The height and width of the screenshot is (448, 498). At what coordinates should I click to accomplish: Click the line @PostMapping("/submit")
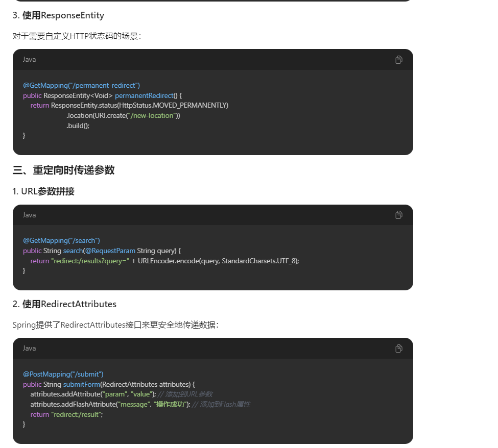(63, 374)
